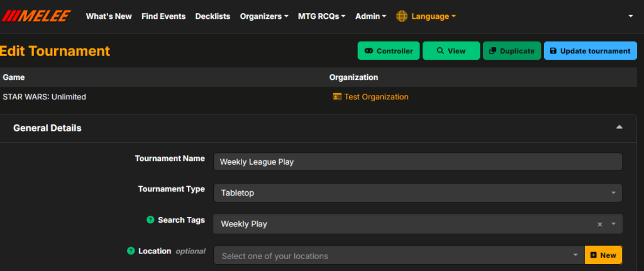Viewport: 644px width, 271px height.
Task: Open the MTG RCQs menu
Action: pos(321,16)
